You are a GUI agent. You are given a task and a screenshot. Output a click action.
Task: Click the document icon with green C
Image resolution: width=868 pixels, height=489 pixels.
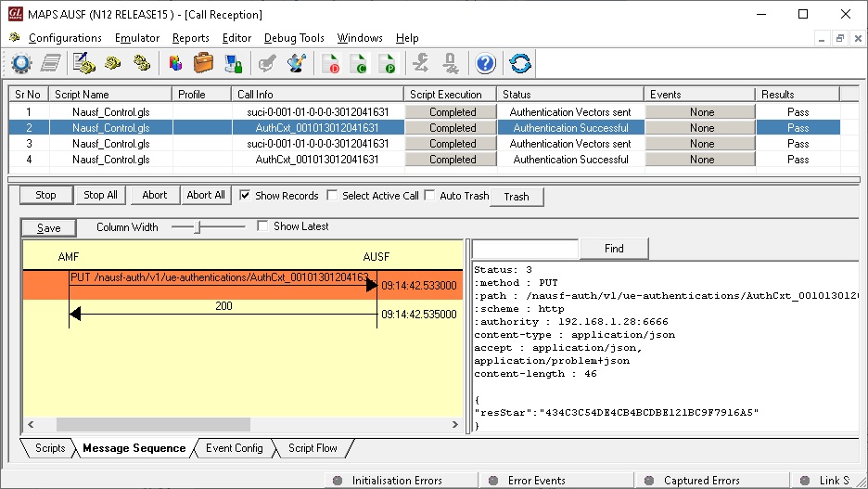click(359, 63)
